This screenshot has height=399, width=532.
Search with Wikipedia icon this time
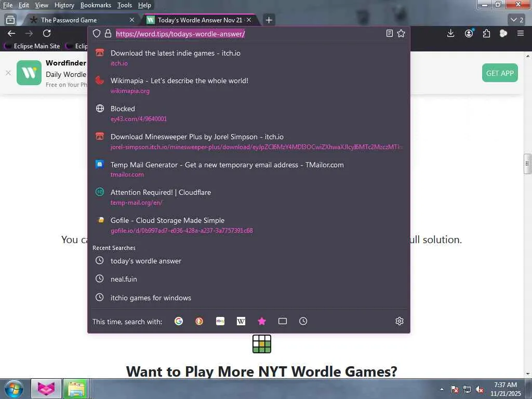click(241, 321)
